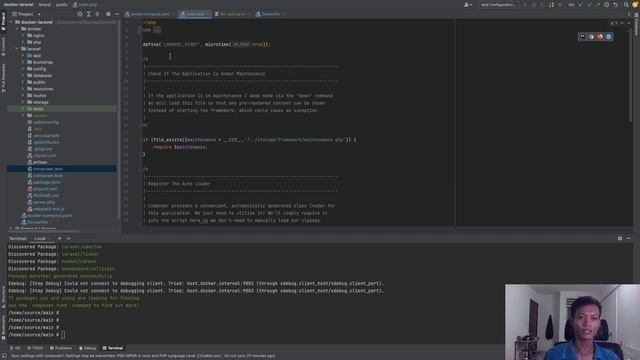Screen dimensions: 640x360
Task: Switch to index.php editor tab
Action: pyautogui.click(x=195, y=14)
